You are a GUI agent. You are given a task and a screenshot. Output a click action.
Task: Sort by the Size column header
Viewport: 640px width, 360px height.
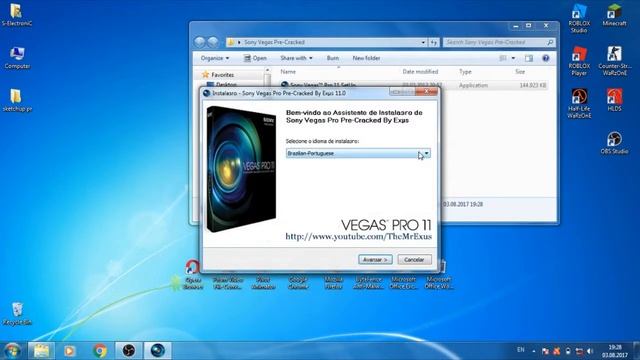[520, 72]
